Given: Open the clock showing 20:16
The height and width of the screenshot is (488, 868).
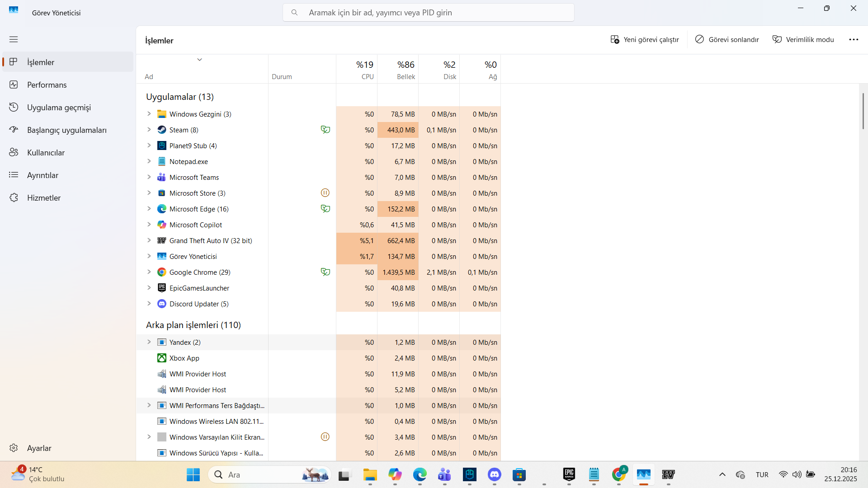Looking at the screenshot, I should point(840,474).
